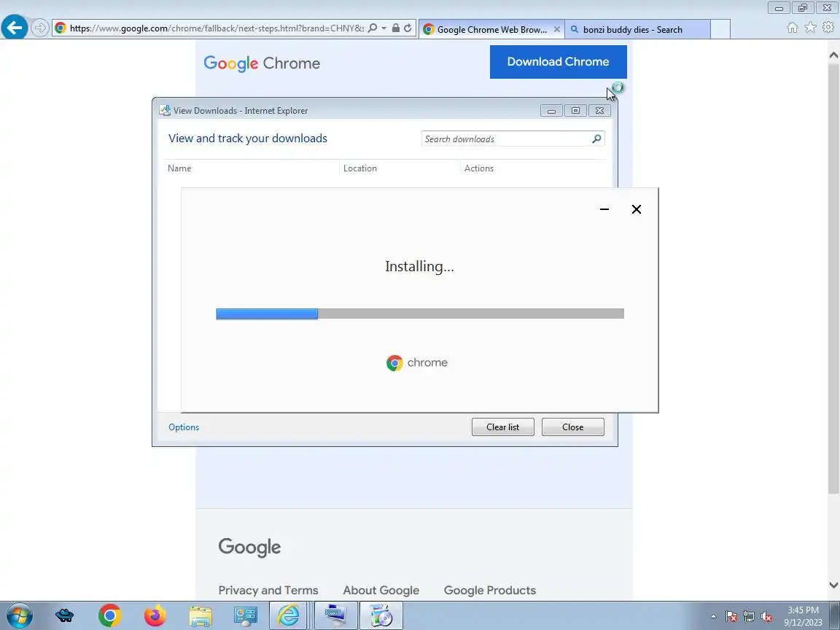Open IE Tools gear icon
840x630 pixels.
pos(828,27)
